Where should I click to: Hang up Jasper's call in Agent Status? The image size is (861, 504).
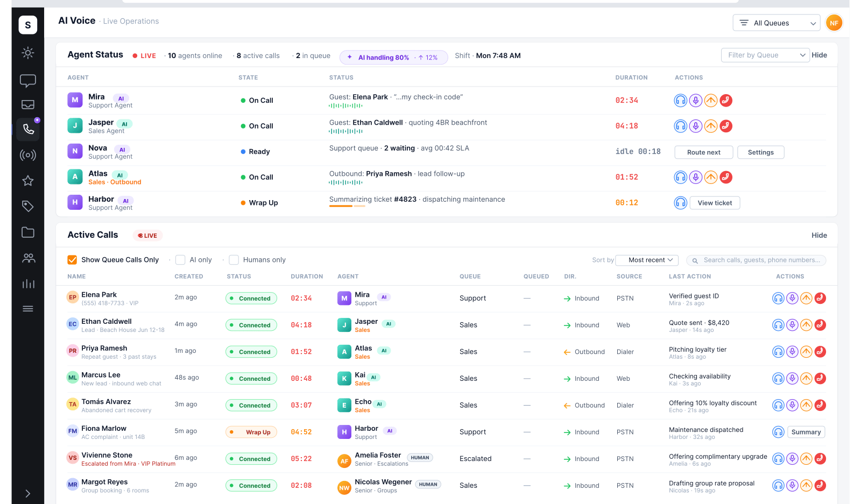726,126
